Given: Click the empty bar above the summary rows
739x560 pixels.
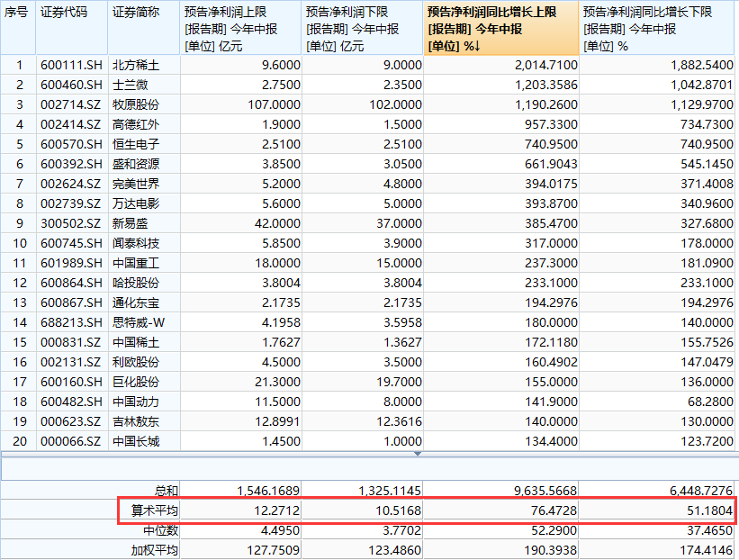Looking at the screenshot, I should pyautogui.click(x=369, y=469).
